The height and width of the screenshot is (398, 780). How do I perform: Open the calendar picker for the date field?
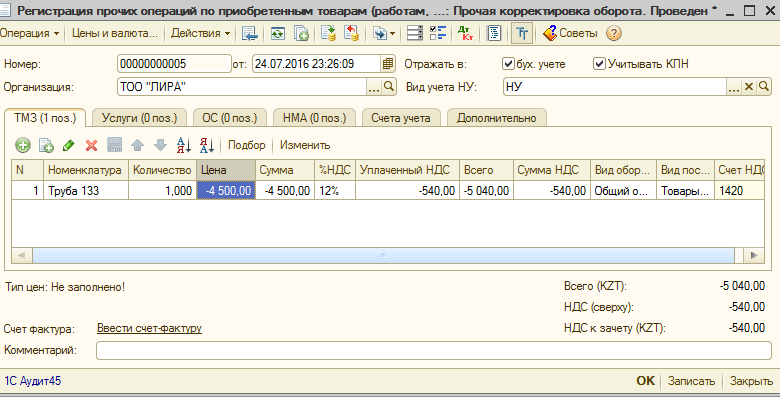tap(388, 64)
